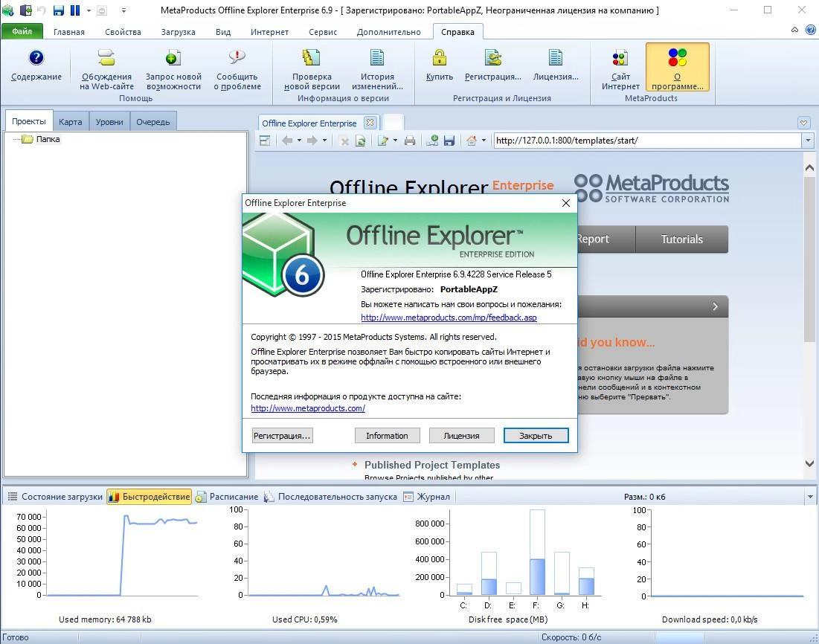Click the blue pause icon in title bar

click(x=75, y=10)
